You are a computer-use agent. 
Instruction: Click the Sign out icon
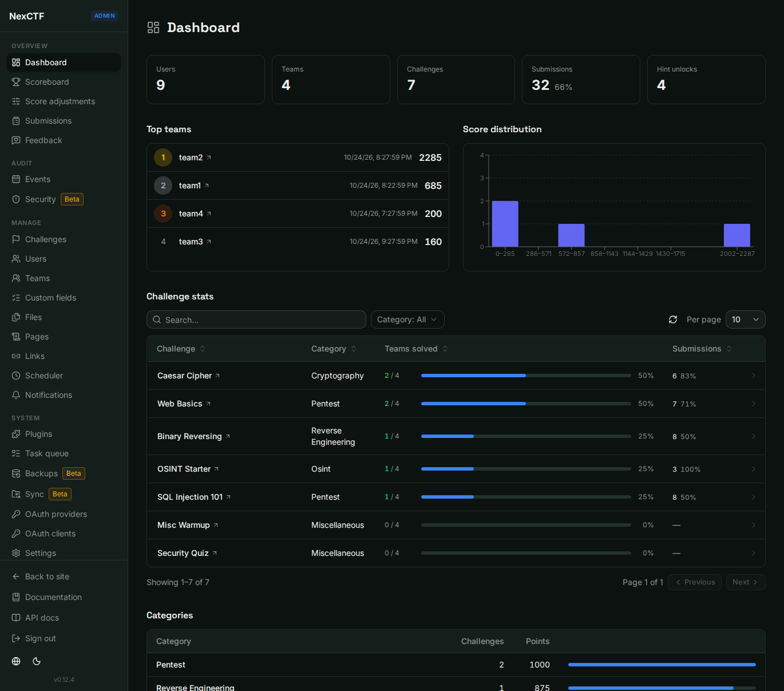click(x=16, y=638)
